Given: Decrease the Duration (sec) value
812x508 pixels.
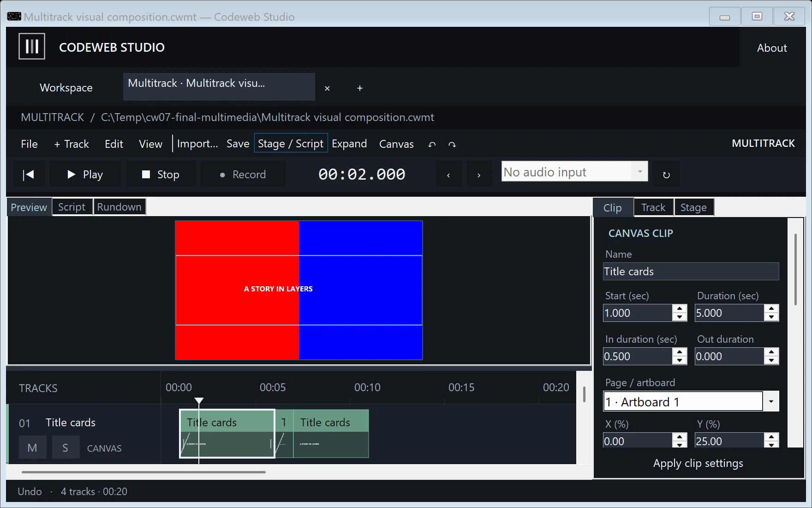Looking at the screenshot, I should 771,317.
